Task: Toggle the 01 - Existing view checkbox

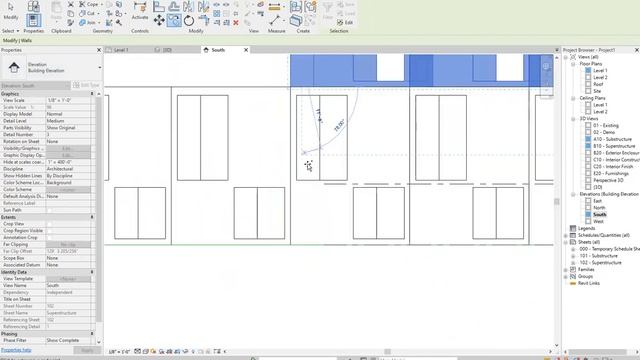Action: [x=588, y=125]
